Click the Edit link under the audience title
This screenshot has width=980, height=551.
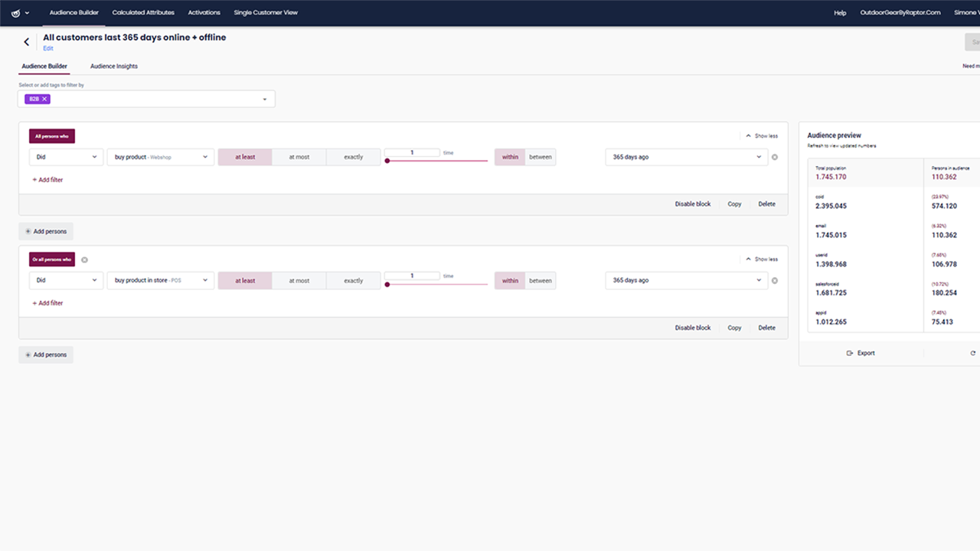[48, 48]
